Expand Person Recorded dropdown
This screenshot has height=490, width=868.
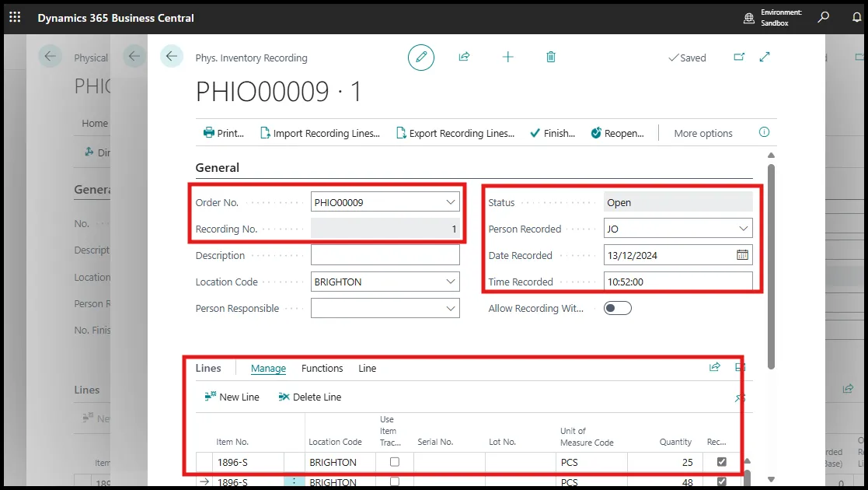(x=744, y=229)
